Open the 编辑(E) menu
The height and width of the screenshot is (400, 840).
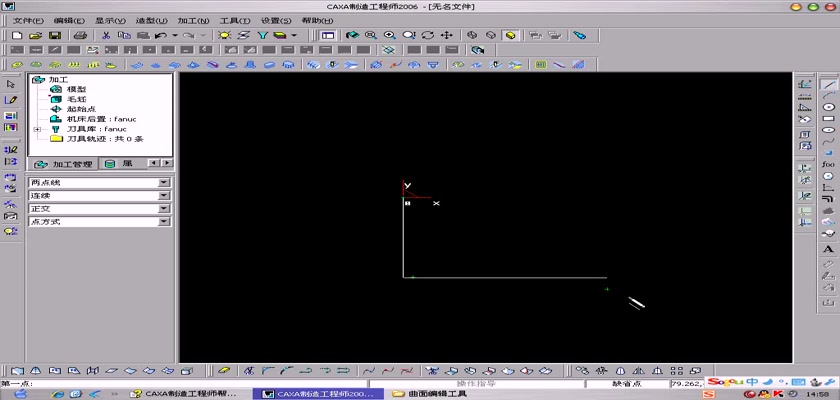pyautogui.click(x=69, y=20)
